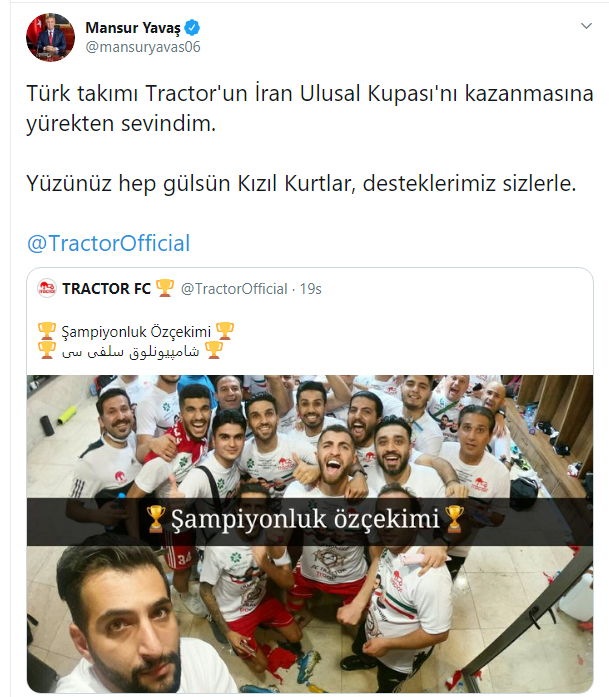Click the Şampiyonluk özçekimi photo caption banner
609x697 pixels.
click(310, 521)
